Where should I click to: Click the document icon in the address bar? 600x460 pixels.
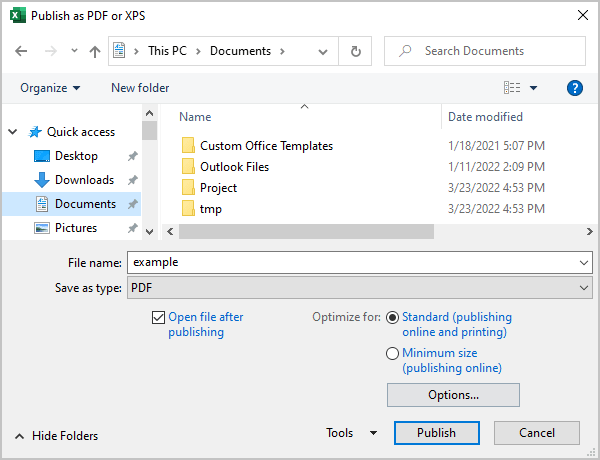[119, 51]
